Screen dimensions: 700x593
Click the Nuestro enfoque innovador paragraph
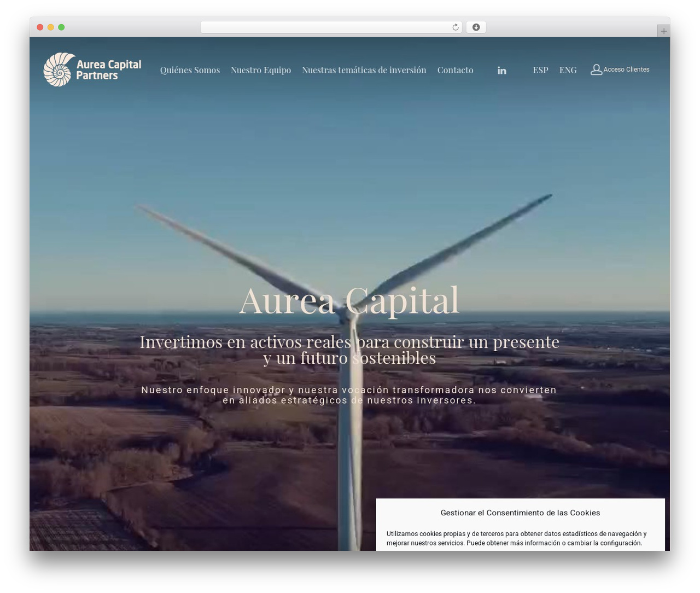coord(349,395)
